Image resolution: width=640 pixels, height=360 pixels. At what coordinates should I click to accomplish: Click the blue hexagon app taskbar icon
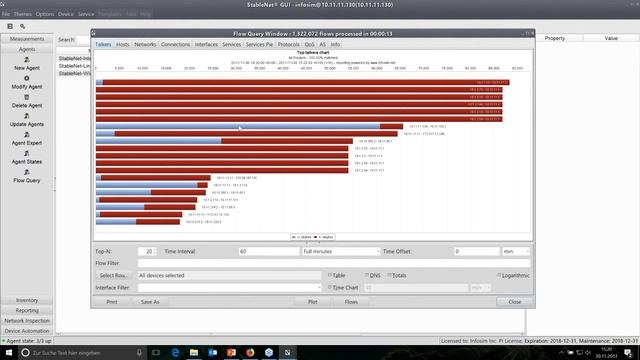pyautogui.click(x=269, y=352)
